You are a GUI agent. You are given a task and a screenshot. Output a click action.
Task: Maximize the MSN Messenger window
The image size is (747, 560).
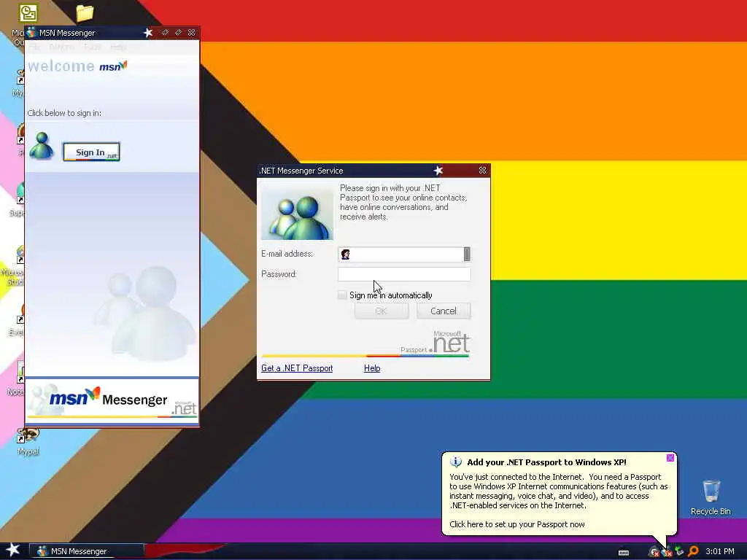[x=178, y=32]
